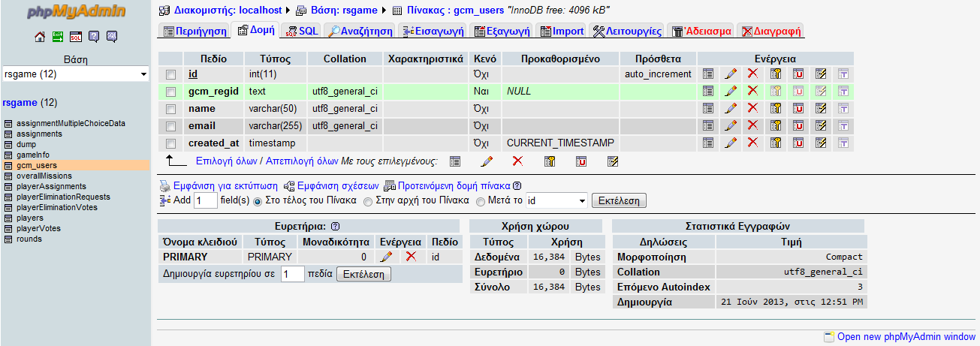This screenshot has width=980, height=346.
Task: Open the players table in sidebar
Action: click(x=29, y=218)
